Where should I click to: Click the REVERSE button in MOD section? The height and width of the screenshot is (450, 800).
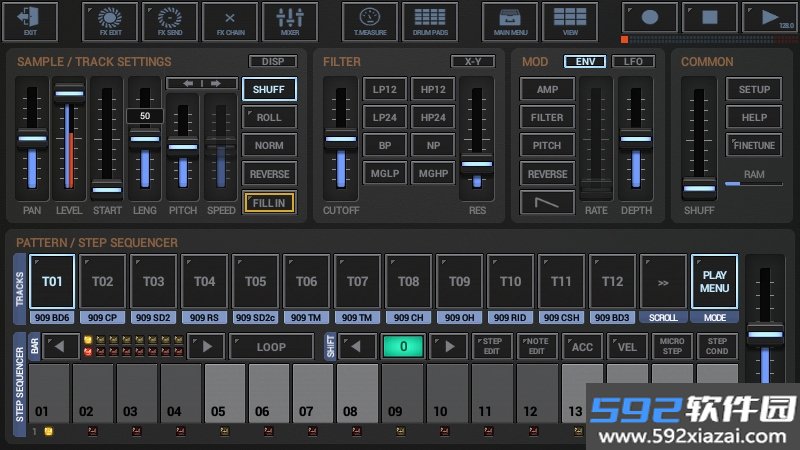click(x=547, y=174)
